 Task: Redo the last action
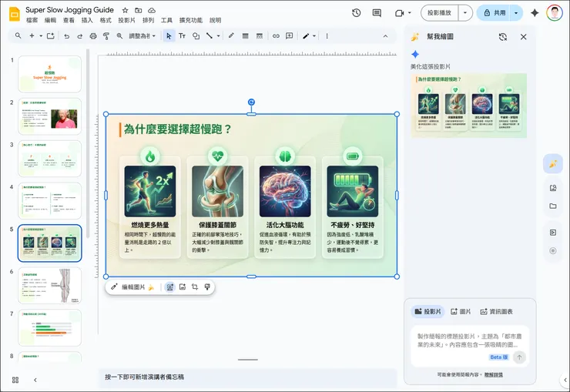tap(79, 35)
